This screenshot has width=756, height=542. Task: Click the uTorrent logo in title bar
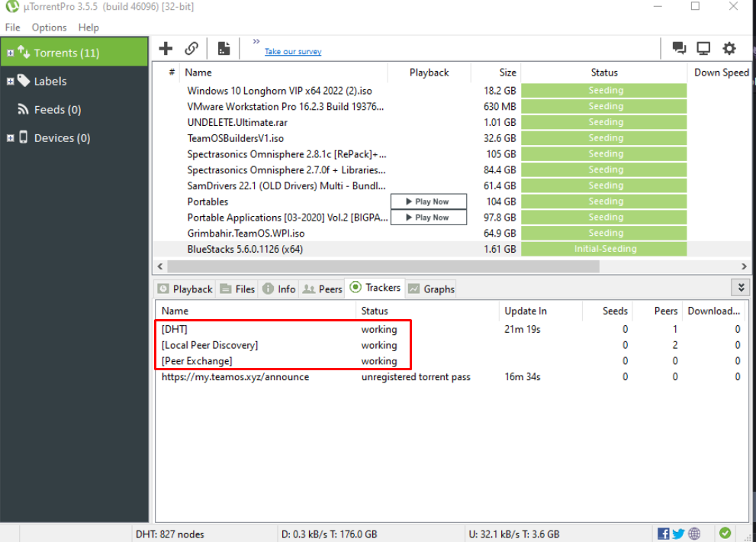pos(11,6)
